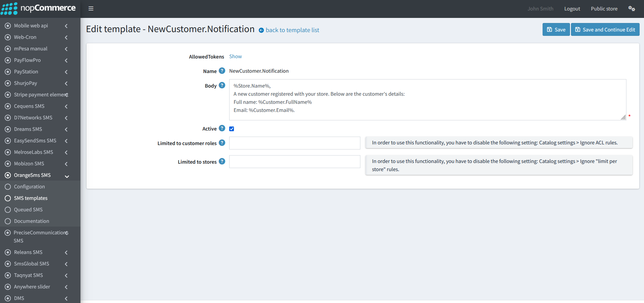Click back to template list link
Viewport: 644px width, 303px height.
(x=292, y=30)
